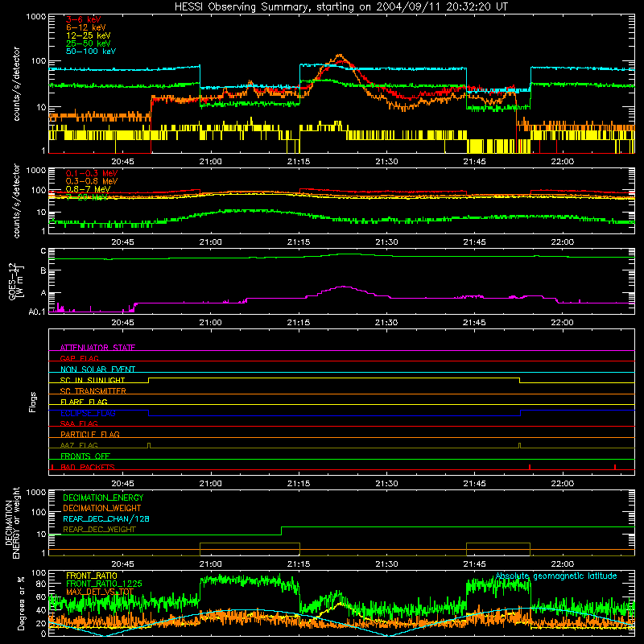This screenshot has height=644, width=644.
Task: Click the Flags vertical axis label
Action: 33,402
